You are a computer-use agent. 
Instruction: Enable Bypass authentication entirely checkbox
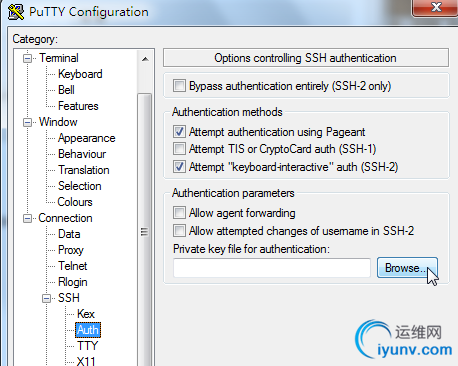point(179,86)
